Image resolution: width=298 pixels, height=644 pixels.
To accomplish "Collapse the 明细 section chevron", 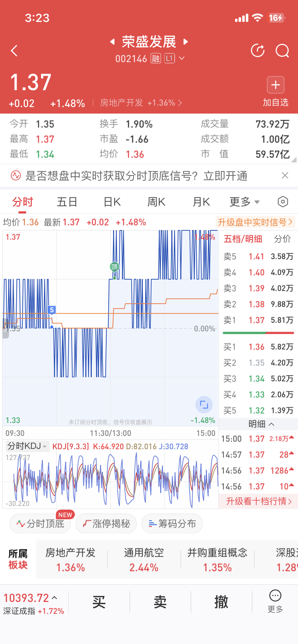I will (271, 424).
